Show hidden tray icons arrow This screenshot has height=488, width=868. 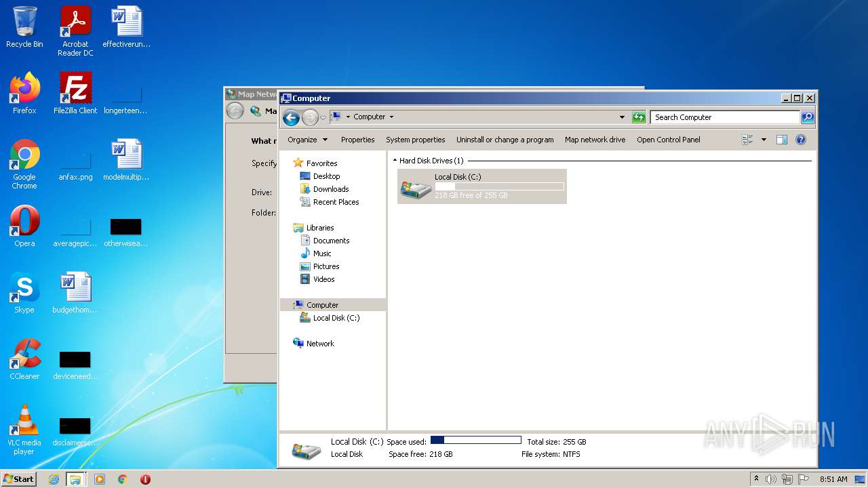point(756,479)
